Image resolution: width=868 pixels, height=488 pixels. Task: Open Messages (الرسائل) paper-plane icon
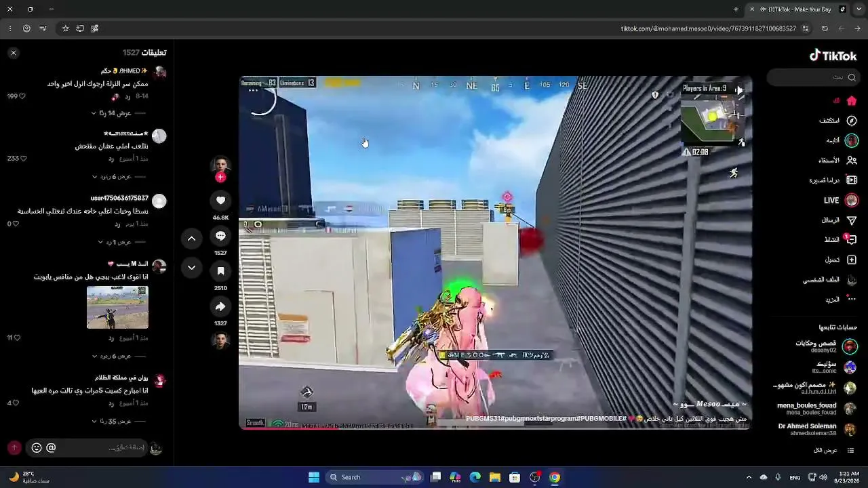pos(852,220)
